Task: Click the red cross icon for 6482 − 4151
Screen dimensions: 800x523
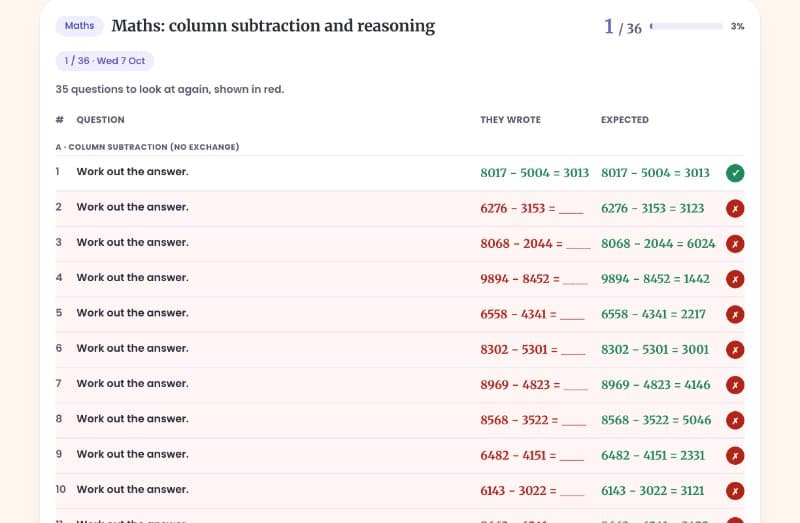Action: click(x=735, y=455)
